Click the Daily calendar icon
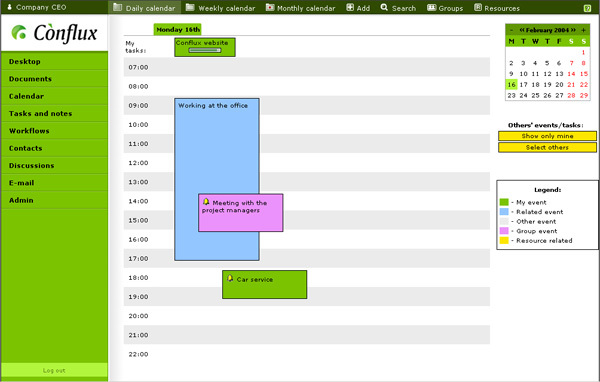600x382 pixels. click(x=117, y=7)
